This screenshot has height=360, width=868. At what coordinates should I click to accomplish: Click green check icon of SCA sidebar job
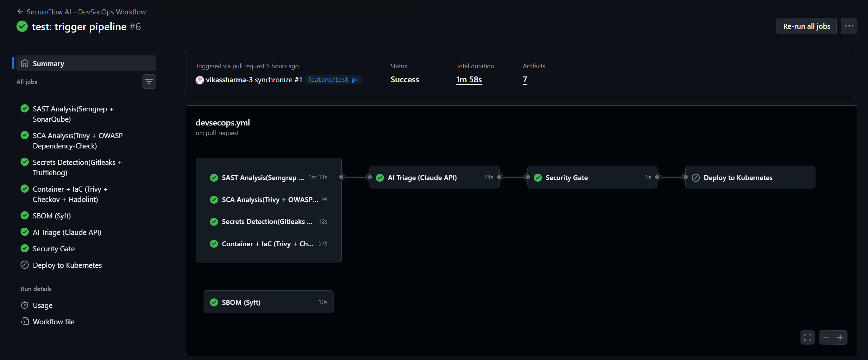[25, 135]
